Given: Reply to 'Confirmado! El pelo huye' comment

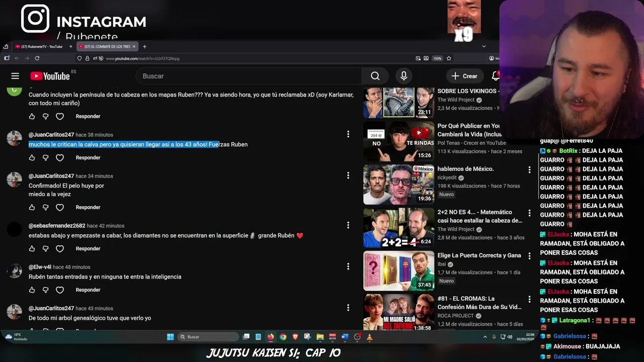Looking at the screenshot, I should point(88,207).
